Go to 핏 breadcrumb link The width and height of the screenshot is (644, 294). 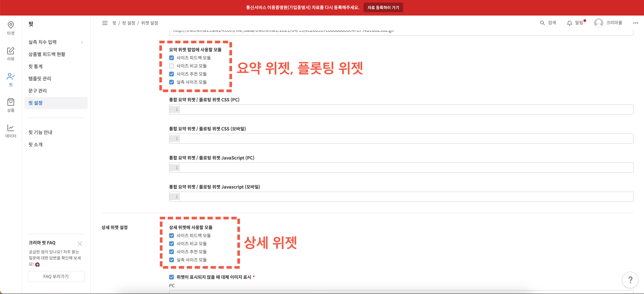[x=114, y=23]
